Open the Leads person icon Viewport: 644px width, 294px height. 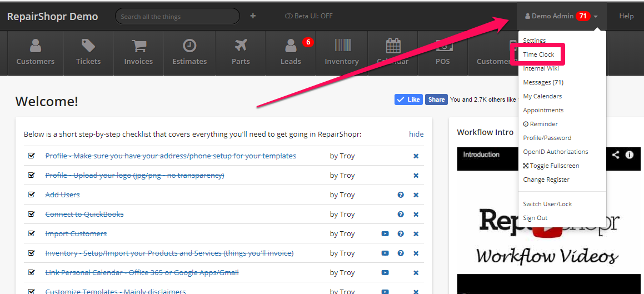(291, 46)
